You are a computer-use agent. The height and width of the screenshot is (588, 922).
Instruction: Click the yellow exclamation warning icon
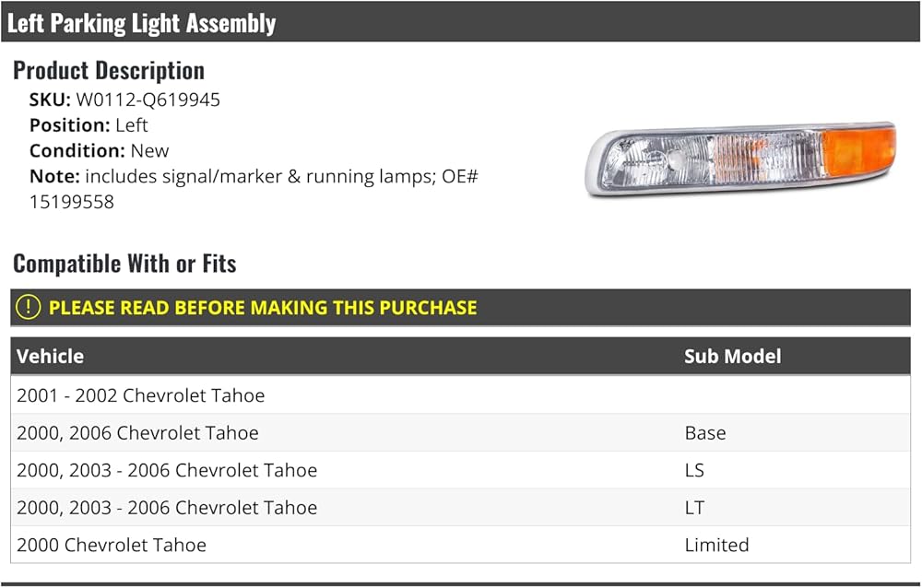28,308
